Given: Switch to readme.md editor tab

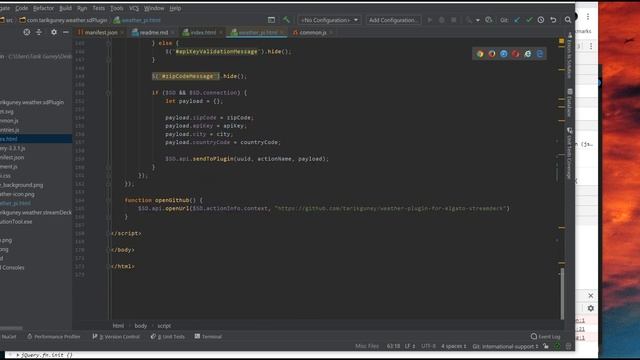Looking at the screenshot, I should (x=153, y=32).
